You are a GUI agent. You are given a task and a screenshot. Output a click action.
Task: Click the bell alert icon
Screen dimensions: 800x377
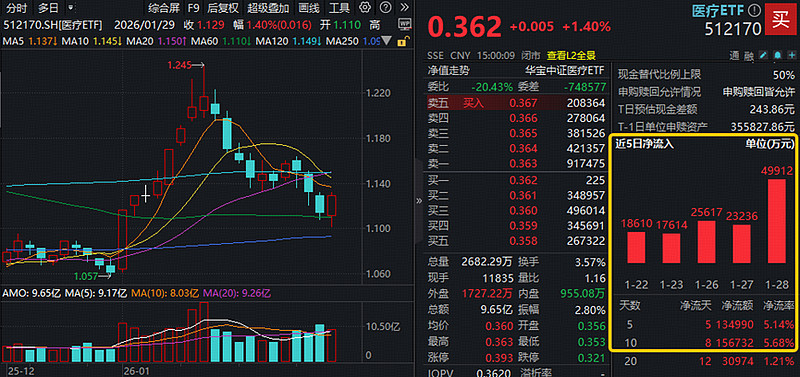click(x=777, y=55)
